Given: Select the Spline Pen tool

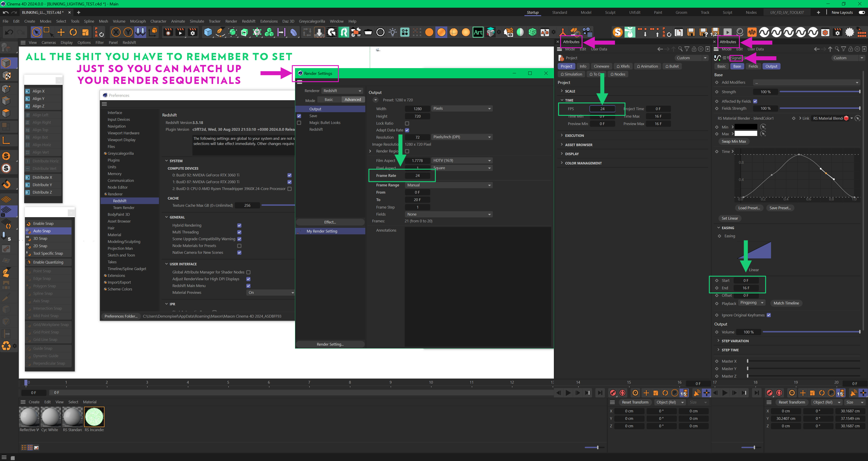Looking at the screenshot, I should [220, 32].
